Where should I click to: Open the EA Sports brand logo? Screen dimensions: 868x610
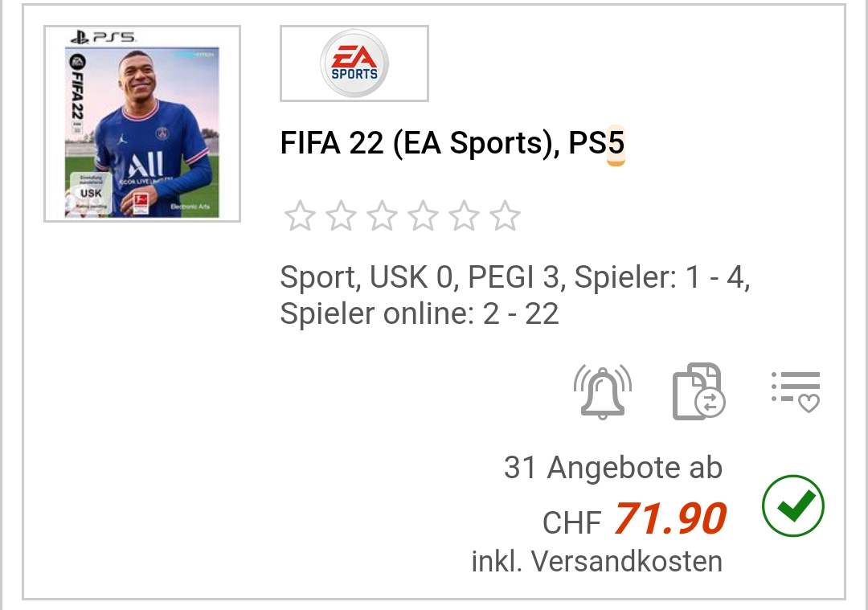pyautogui.click(x=354, y=64)
